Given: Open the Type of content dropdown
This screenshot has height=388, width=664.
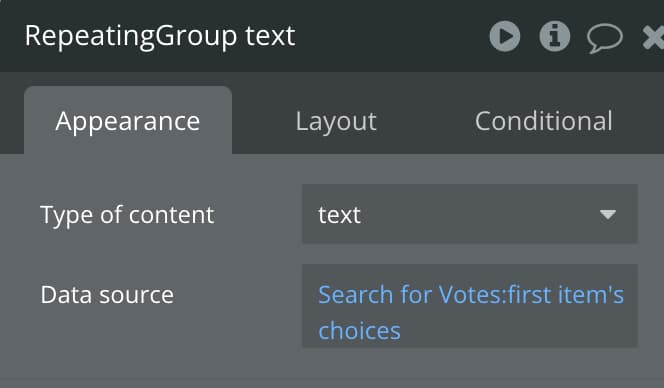Looking at the screenshot, I should 470,214.
